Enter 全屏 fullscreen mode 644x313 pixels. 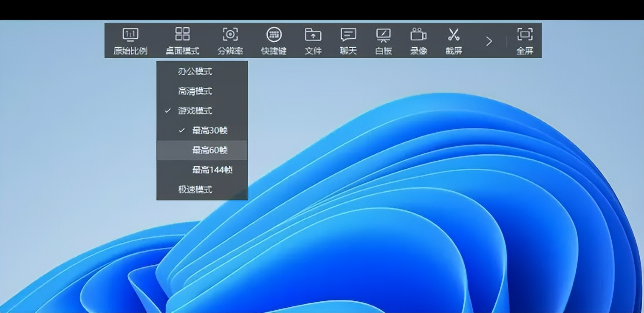point(525,41)
